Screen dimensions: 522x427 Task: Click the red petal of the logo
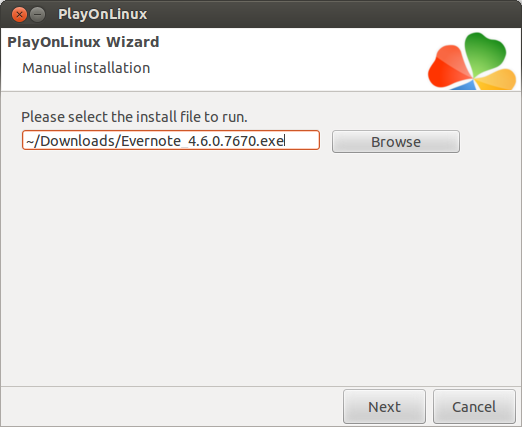click(448, 68)
